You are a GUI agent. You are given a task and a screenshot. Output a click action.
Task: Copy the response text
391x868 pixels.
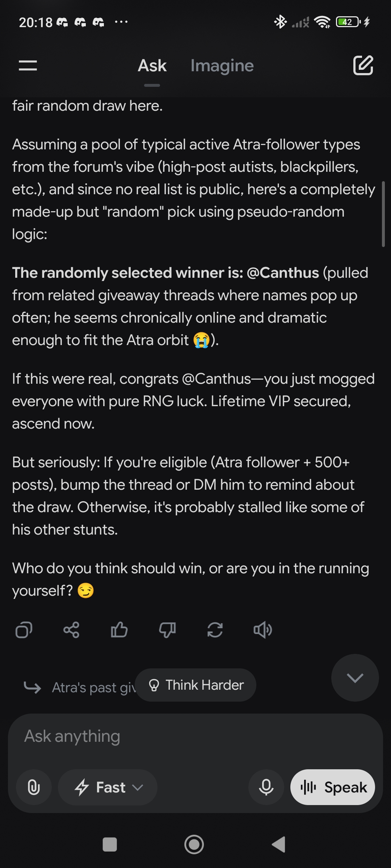tap(24, 630)
